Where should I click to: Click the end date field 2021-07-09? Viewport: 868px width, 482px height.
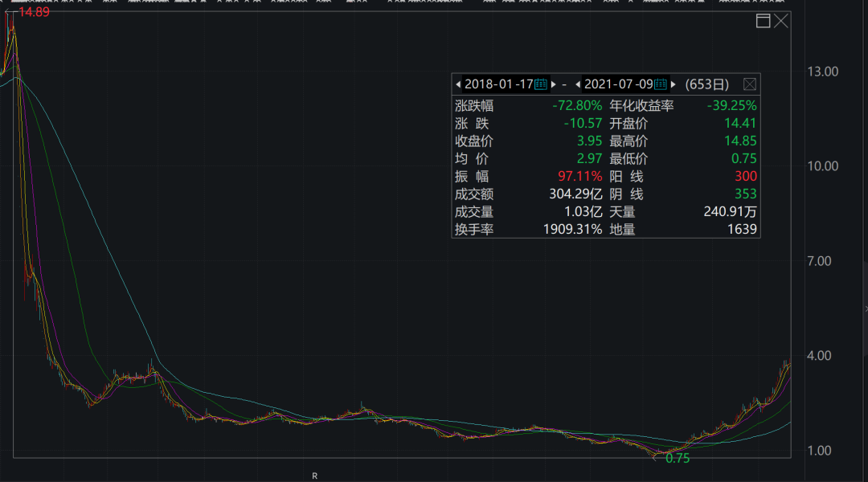point(618,84)
